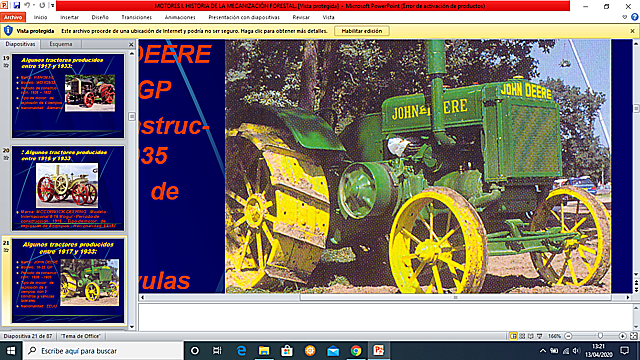Switch to Slide Sorter view icon
Image resolution: width=640 pixels, height=360 pixels.
click(522, 336)
